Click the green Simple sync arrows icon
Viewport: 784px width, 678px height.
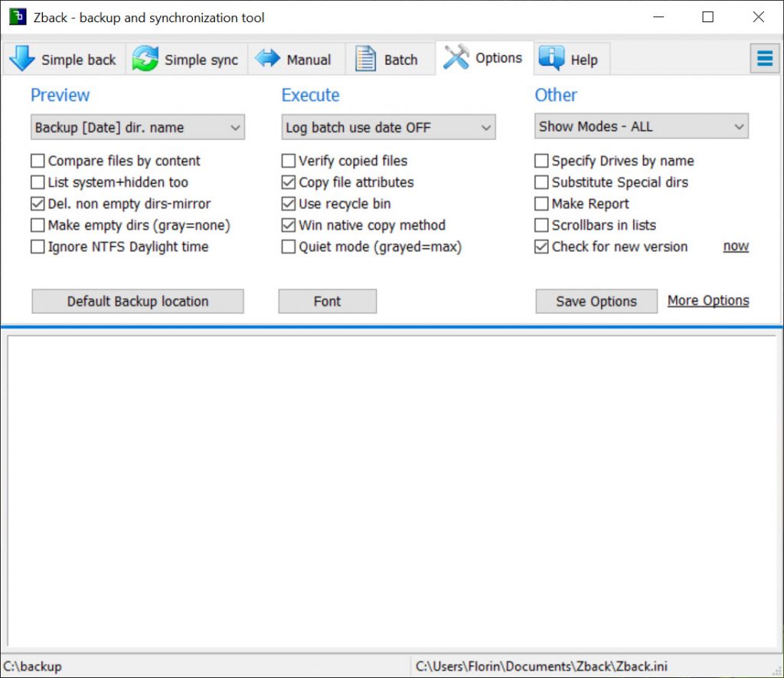145,58
